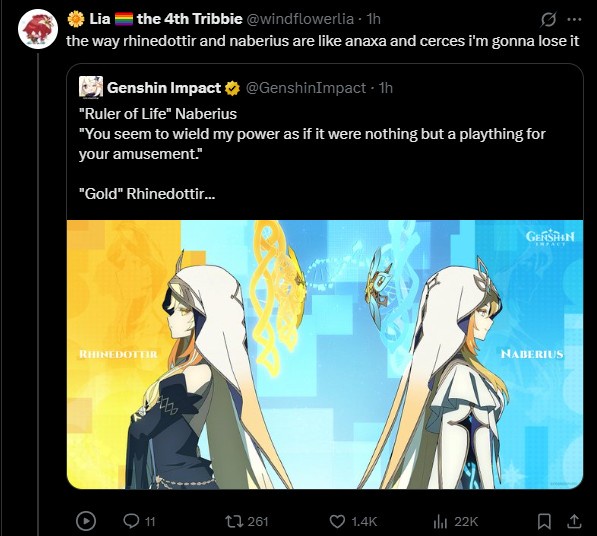The width and height of the screenshot is (597, 536).
Task: Open the @GenshinImpact handle
Action: 306,88
